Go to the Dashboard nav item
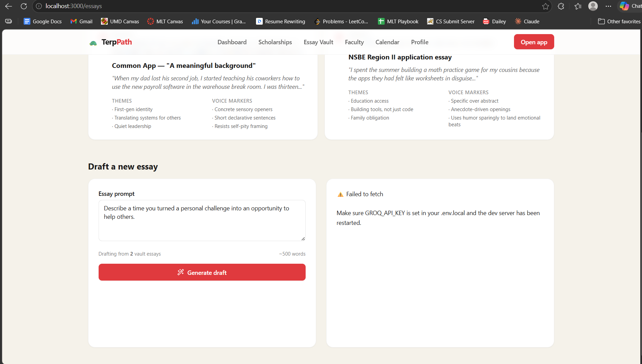This screenshot has height=364, width=642. 232,42
